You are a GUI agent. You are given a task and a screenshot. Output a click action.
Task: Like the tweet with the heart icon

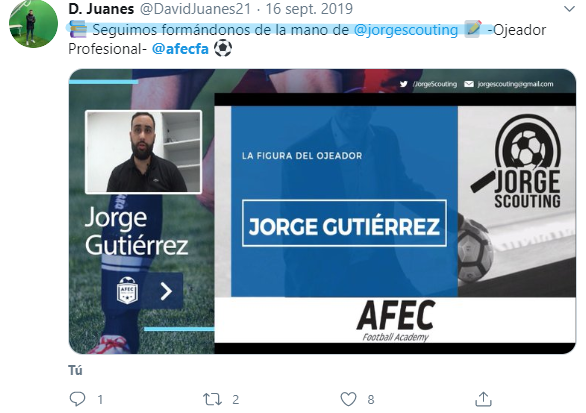click(348, 399)
